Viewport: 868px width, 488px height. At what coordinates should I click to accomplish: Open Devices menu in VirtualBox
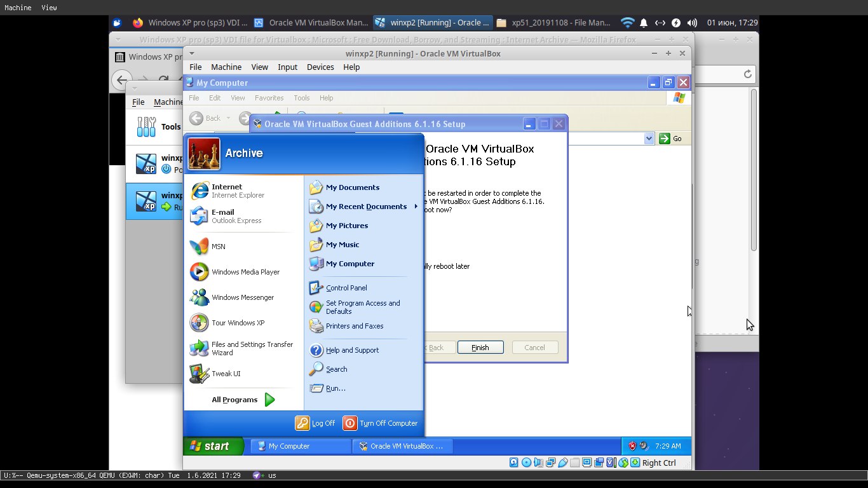[x=320, y=67]
